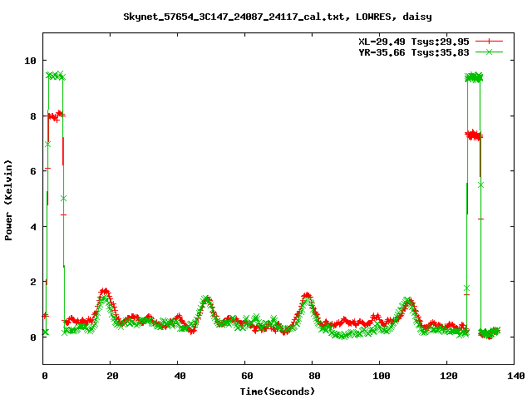The height and width of the screenshot is (399, 532).
Task: Click the signal peak near 18 seconds
Action: (105, 292)
